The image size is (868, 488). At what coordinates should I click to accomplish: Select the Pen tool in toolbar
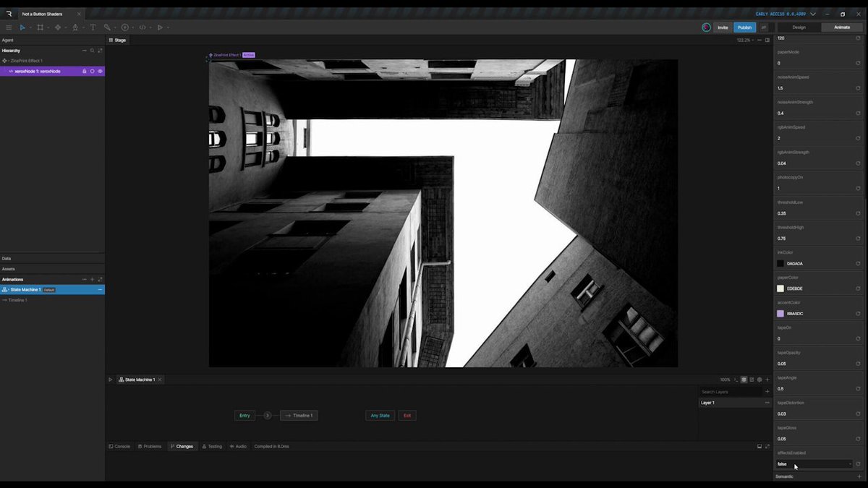pos(75,27)
